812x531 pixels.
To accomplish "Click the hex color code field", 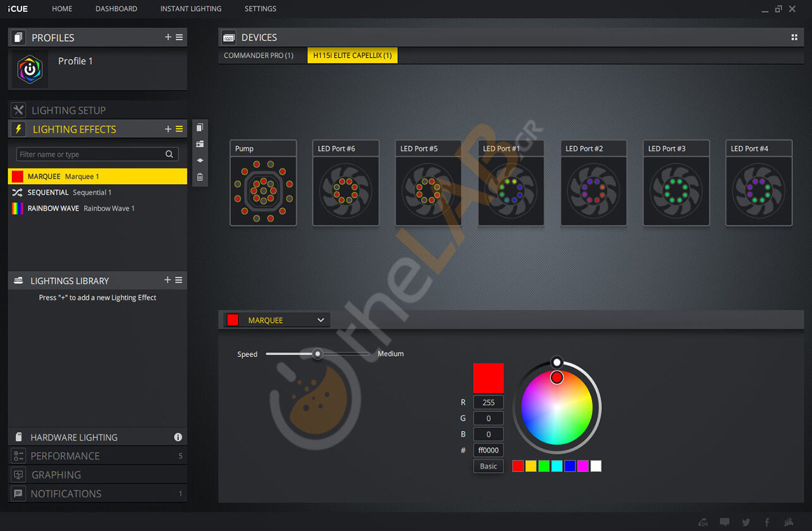I will tap(488, 450).
